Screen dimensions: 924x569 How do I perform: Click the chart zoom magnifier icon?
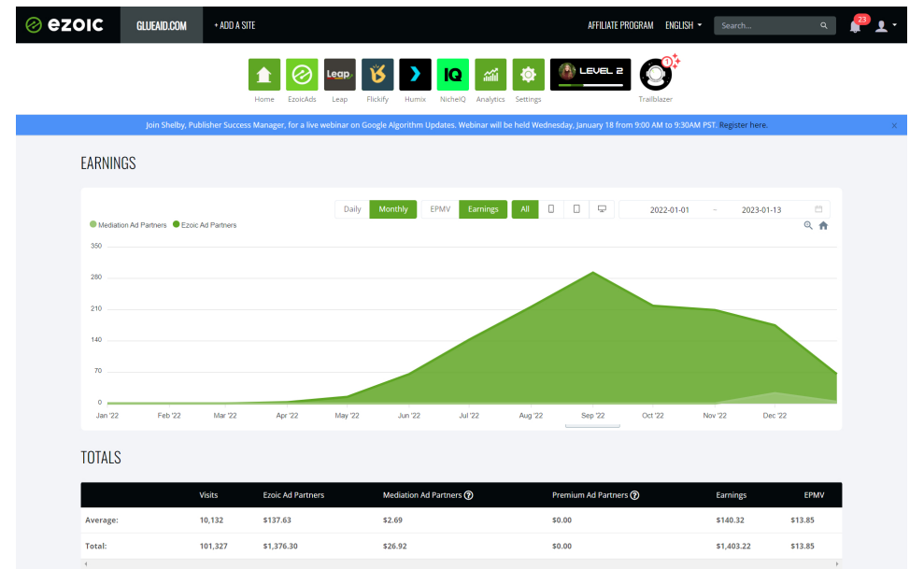[x=808, y=225]
